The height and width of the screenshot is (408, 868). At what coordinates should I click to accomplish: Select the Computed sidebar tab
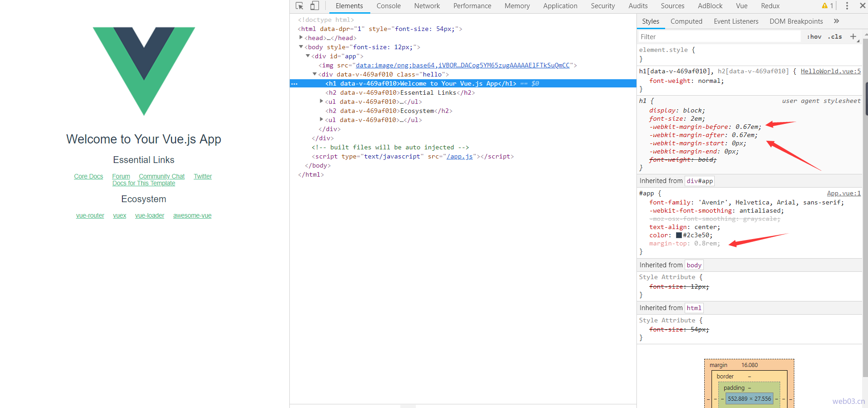tap(686, 21)
